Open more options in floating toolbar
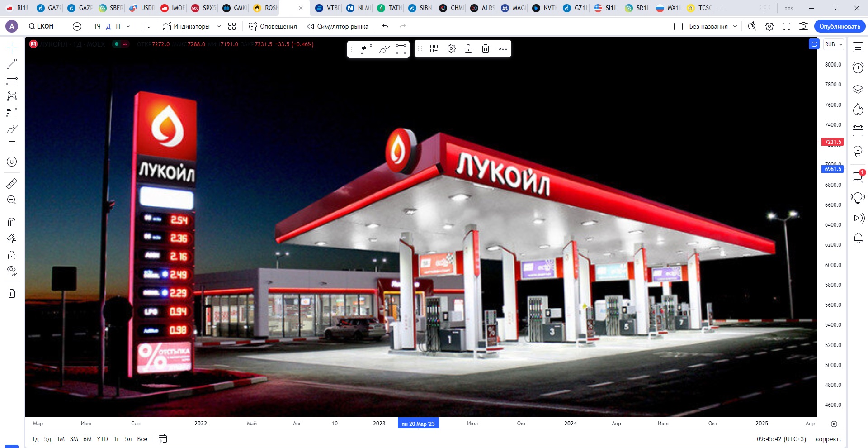 pyautogui.click(x=503, y=49)
